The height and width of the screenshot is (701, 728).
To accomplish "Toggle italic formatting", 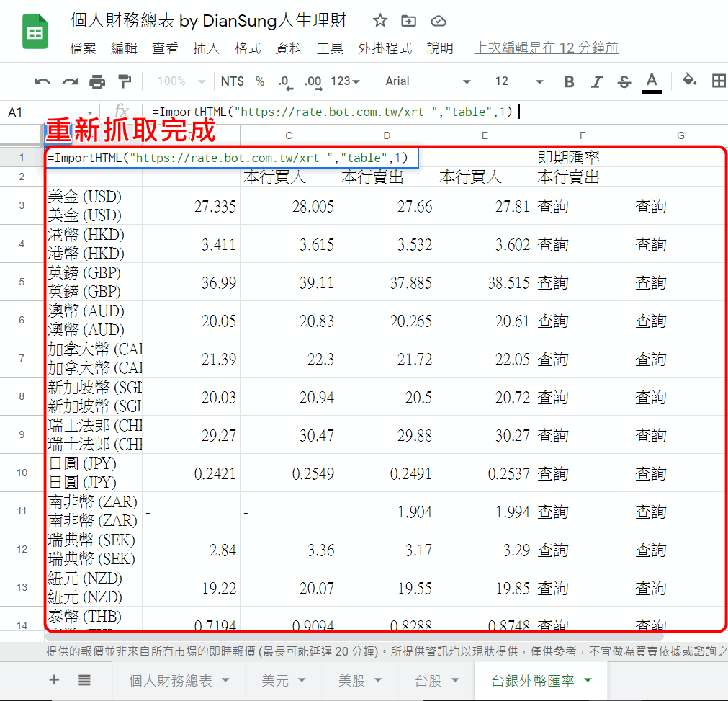I will click(x=596, y=81).
